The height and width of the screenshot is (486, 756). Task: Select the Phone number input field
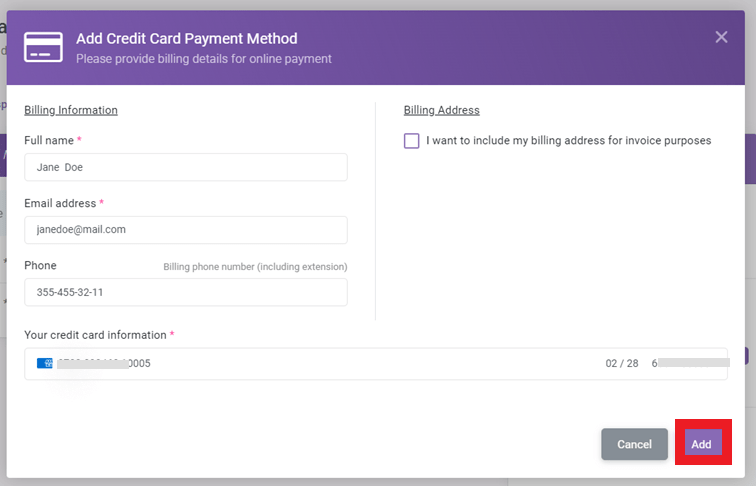coord(186,292)
